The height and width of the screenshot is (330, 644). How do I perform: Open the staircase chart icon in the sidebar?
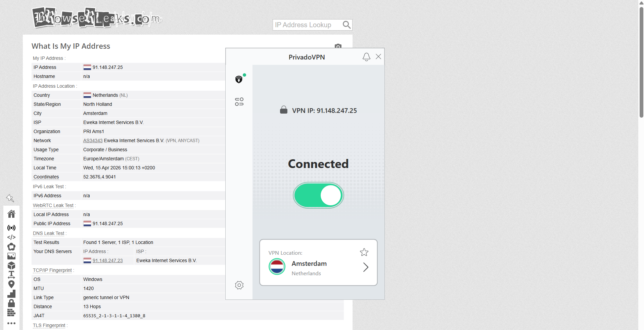click(11, 294)
